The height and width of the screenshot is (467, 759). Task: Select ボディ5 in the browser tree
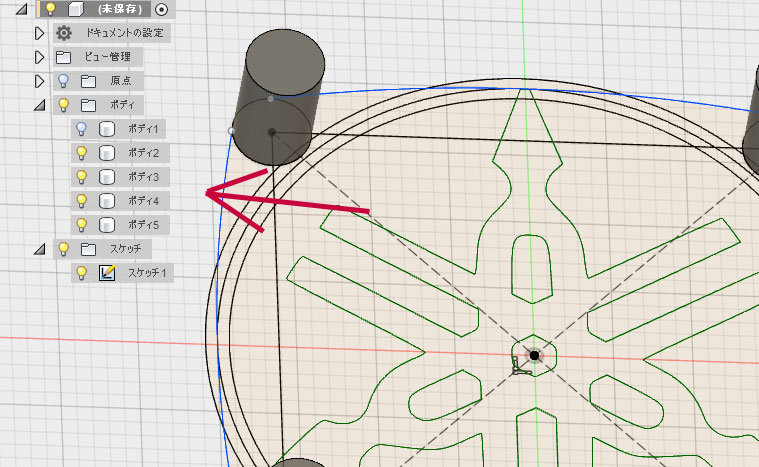click(143, 225)
